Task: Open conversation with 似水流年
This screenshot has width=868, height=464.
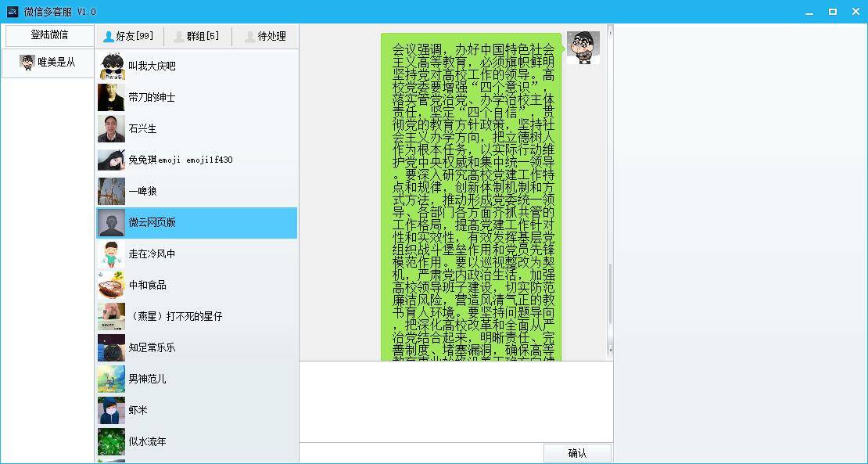Action: [148, 442]
